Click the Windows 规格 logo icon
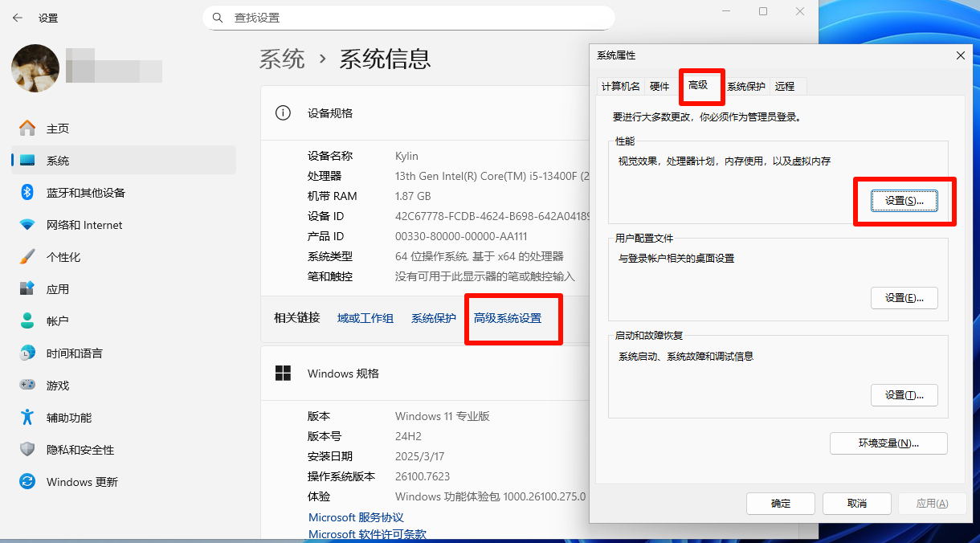 [283, 374]
